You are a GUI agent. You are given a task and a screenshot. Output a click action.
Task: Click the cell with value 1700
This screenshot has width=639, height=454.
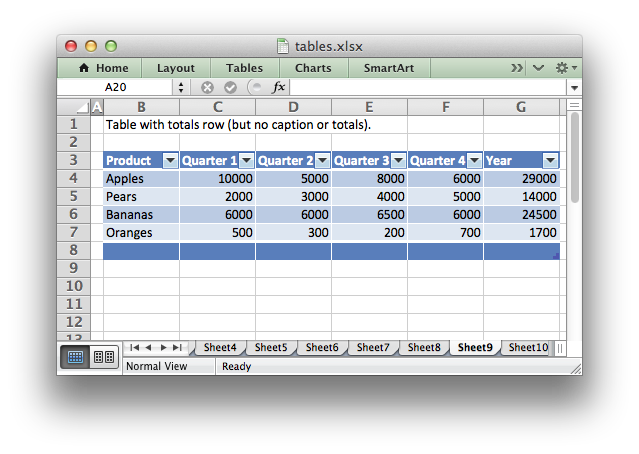point(522,232)
